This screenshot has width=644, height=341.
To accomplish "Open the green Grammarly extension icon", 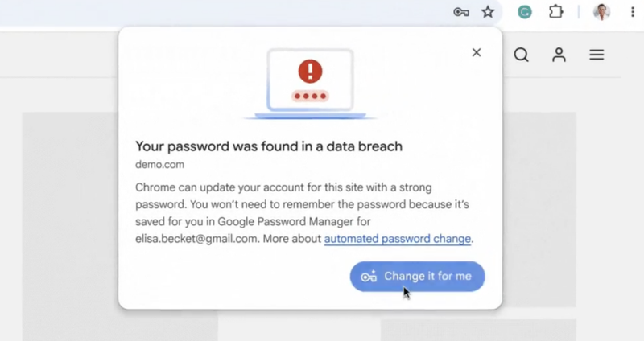I will (524, 12).
